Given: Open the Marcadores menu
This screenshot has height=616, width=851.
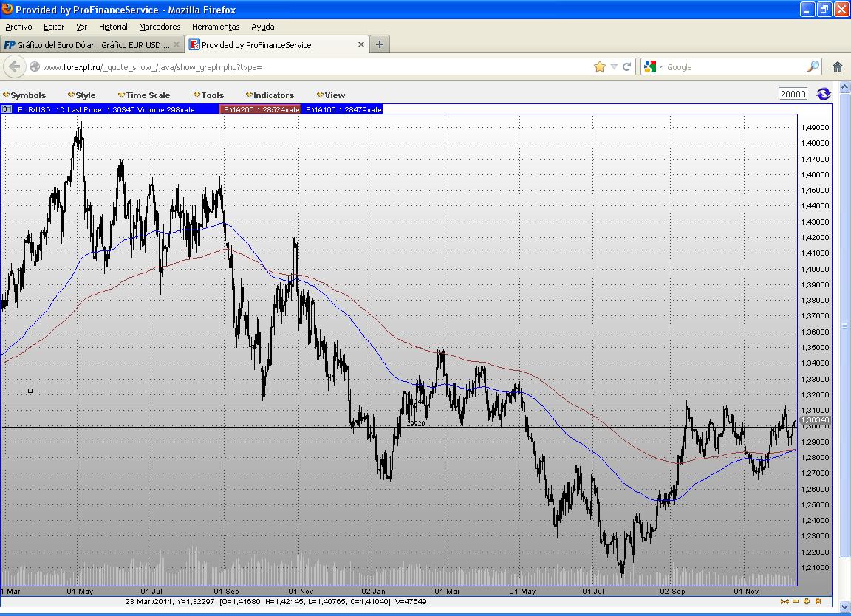Looking at the screenshot, I should click(160, 27).
